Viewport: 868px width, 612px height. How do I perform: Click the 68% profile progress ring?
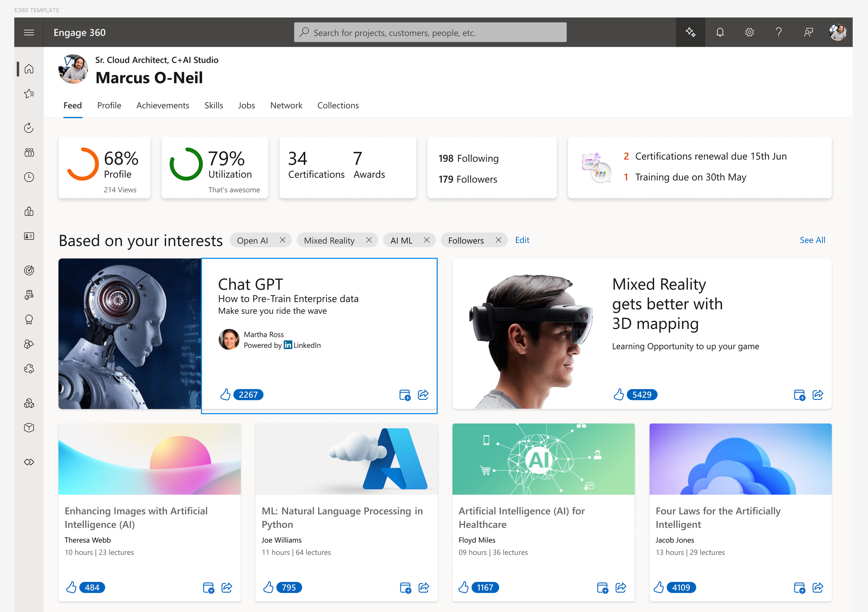pos(83,164)
